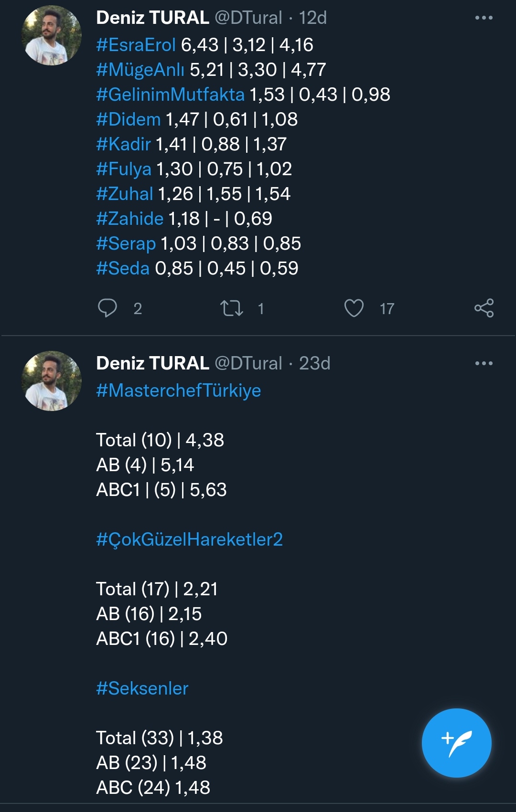Open more options on the 23d tweet

(484, 364)
